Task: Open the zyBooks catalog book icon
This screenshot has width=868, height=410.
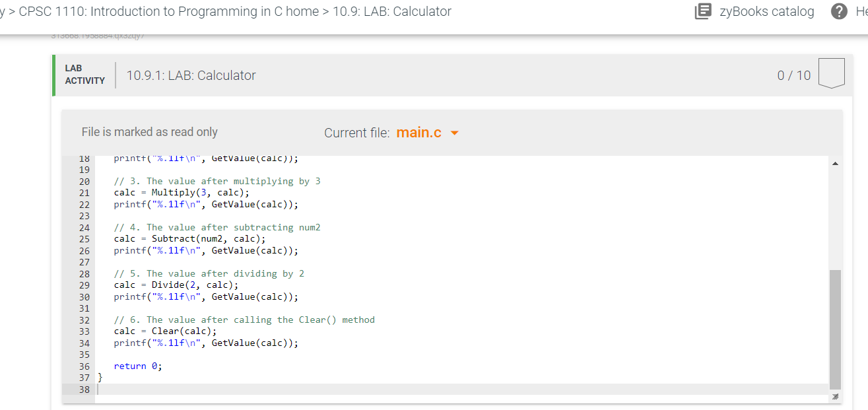Action: [x=702, y=11]
